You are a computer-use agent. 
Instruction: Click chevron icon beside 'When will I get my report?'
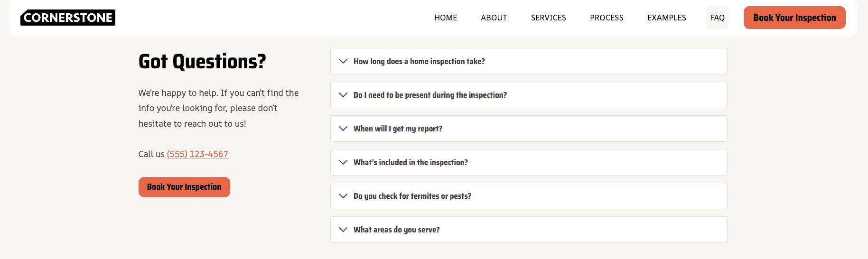[x=343, y=129]
